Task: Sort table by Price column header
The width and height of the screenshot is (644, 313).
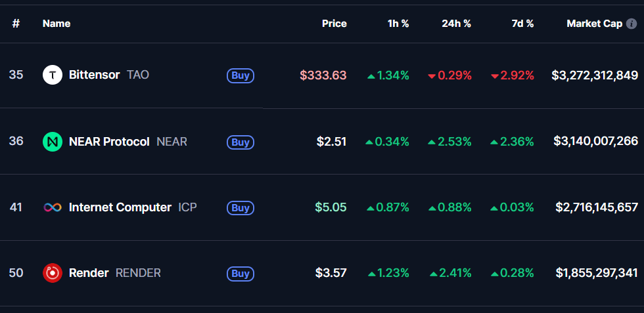Action: point(334,24)
